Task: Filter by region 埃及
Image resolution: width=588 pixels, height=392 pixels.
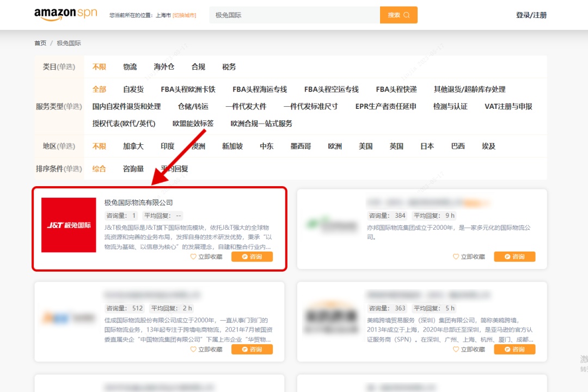Action: (488, 146)
